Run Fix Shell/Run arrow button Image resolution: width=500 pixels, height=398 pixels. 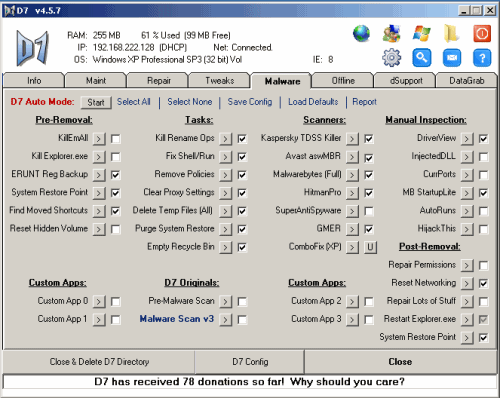[x=226, y=157]
